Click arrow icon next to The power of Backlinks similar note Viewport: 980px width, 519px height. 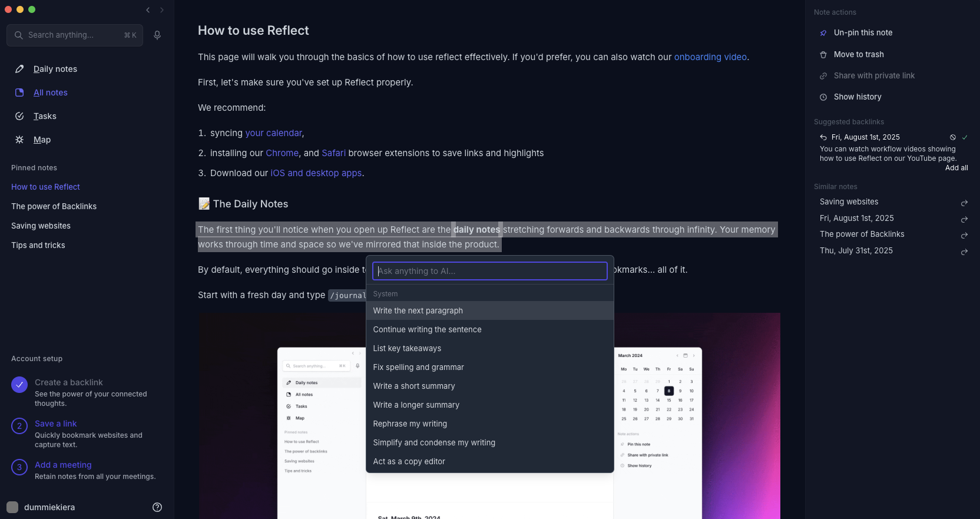pyautogui.click(x=964, y=235)
